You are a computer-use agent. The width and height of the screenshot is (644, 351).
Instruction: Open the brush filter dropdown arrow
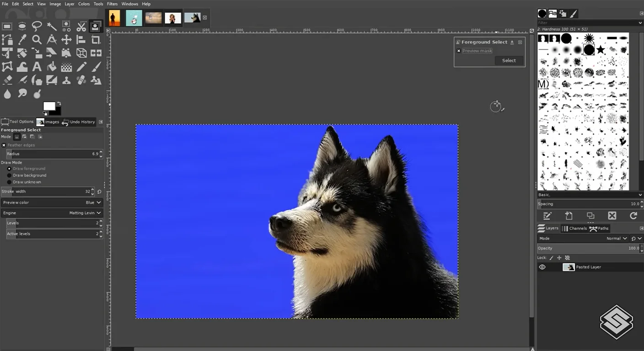pyautogui.click(x=640, y=23)
